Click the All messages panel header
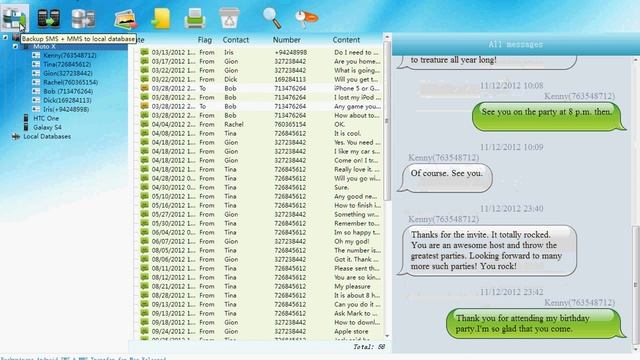 (516, 44)
